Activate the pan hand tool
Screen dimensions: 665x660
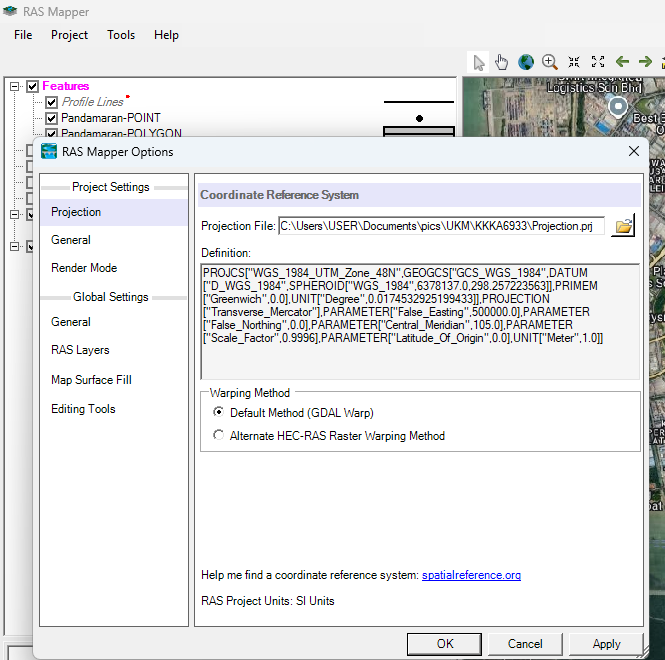point(502,62)
